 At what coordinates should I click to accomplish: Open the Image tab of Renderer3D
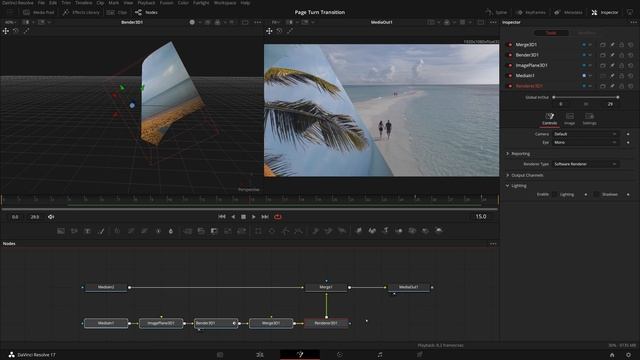569,119
